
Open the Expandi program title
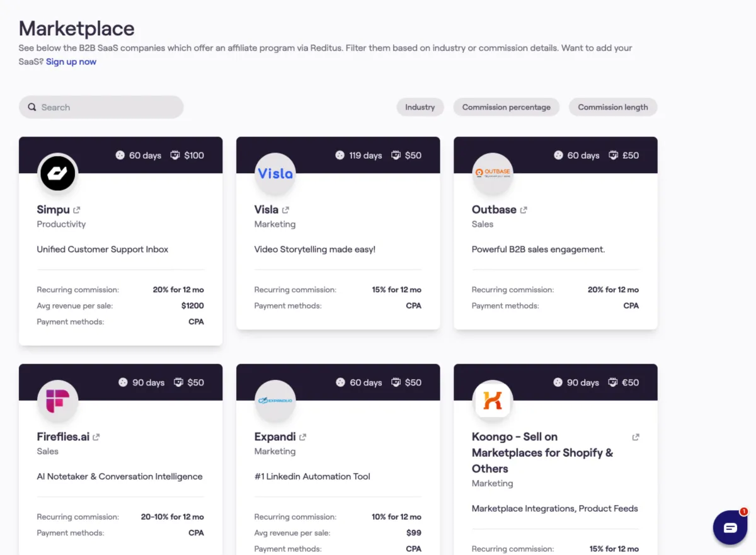coord(275,437)
